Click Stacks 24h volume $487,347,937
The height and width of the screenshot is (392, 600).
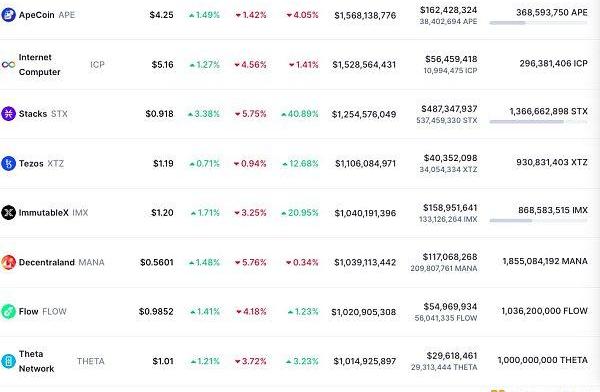pyautogui.click(x=449, y=109)
